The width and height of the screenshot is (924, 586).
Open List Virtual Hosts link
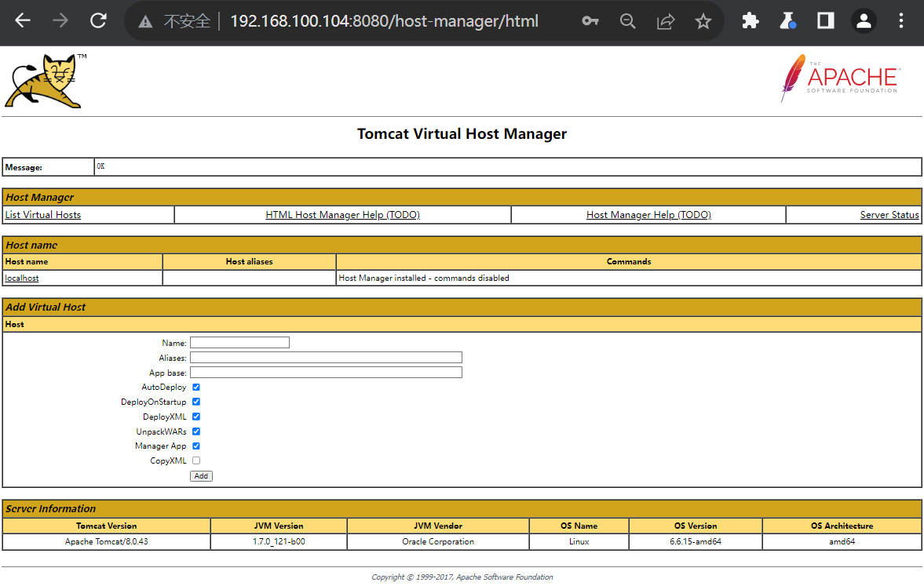pyautogui.click(x=43, y=215)
